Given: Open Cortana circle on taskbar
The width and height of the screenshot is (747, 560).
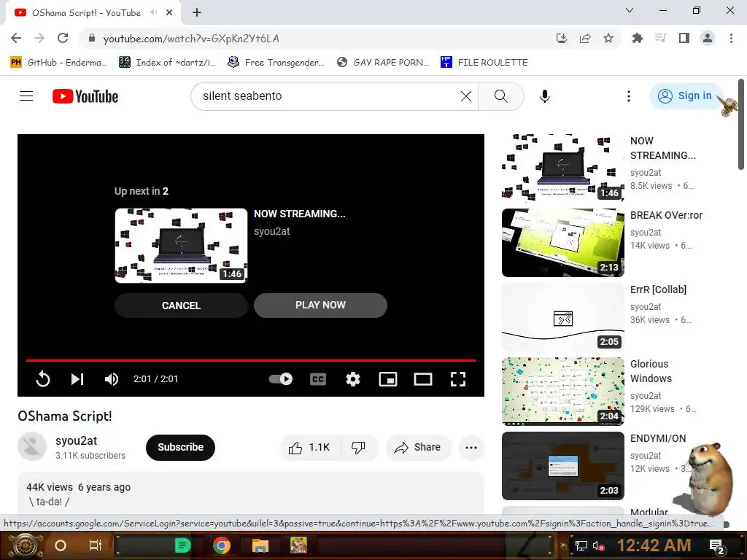Looking at the screenshot, I should 61,545.
